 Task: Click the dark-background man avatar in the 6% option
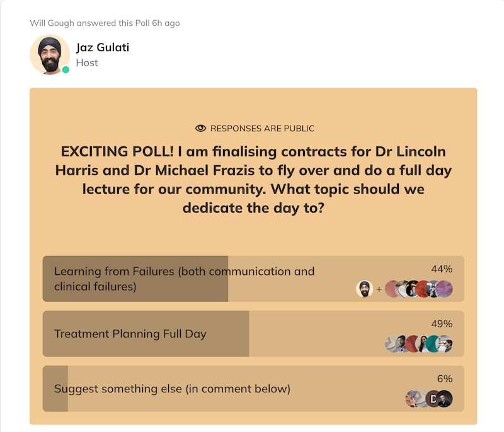(x=445, y=399)
